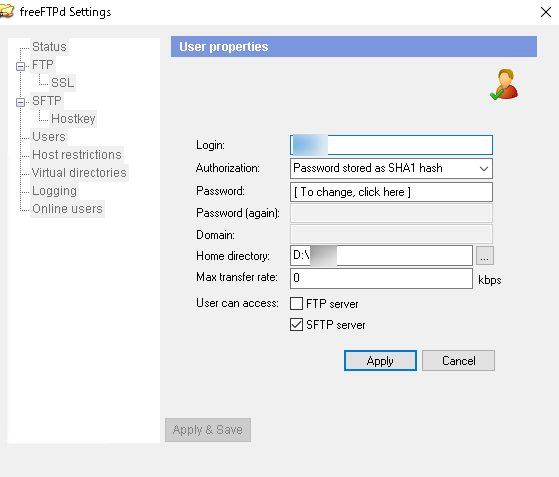Click the Apply & Save button
This screenshot has width=559, height=477.
click(208, 430)
